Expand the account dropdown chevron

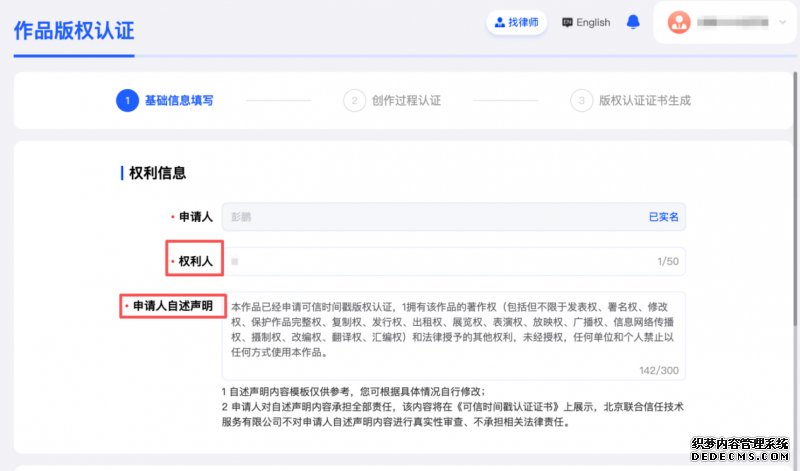(781, 22)
